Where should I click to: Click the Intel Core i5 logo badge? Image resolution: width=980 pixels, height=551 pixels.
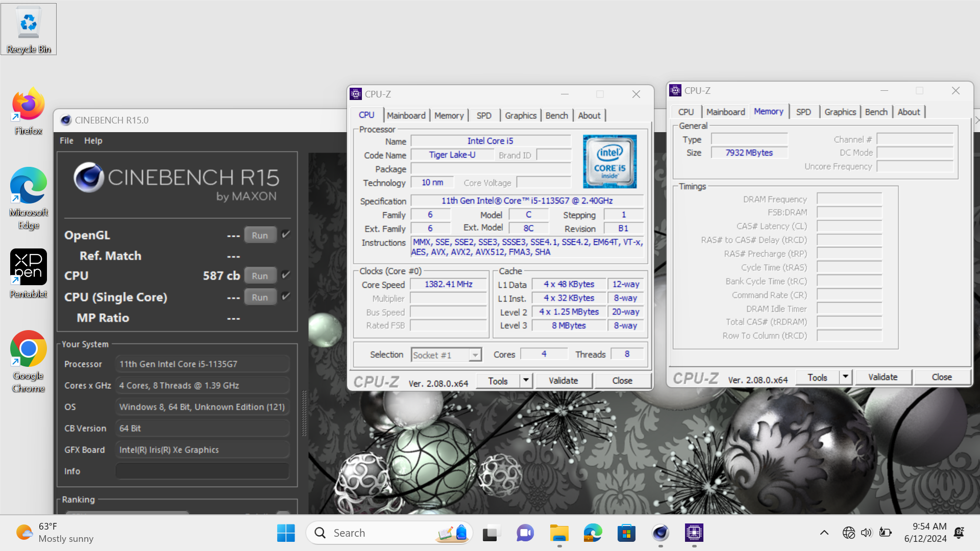click(x=609, y=161)
